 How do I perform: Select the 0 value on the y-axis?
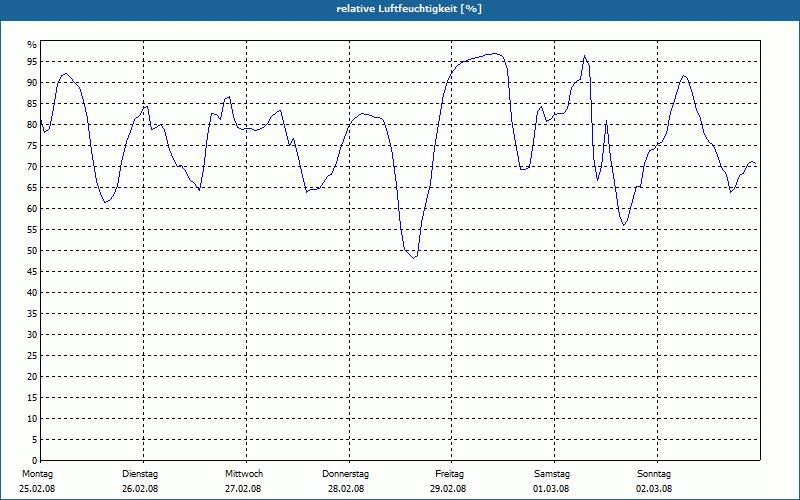click(x=34, y=461)
